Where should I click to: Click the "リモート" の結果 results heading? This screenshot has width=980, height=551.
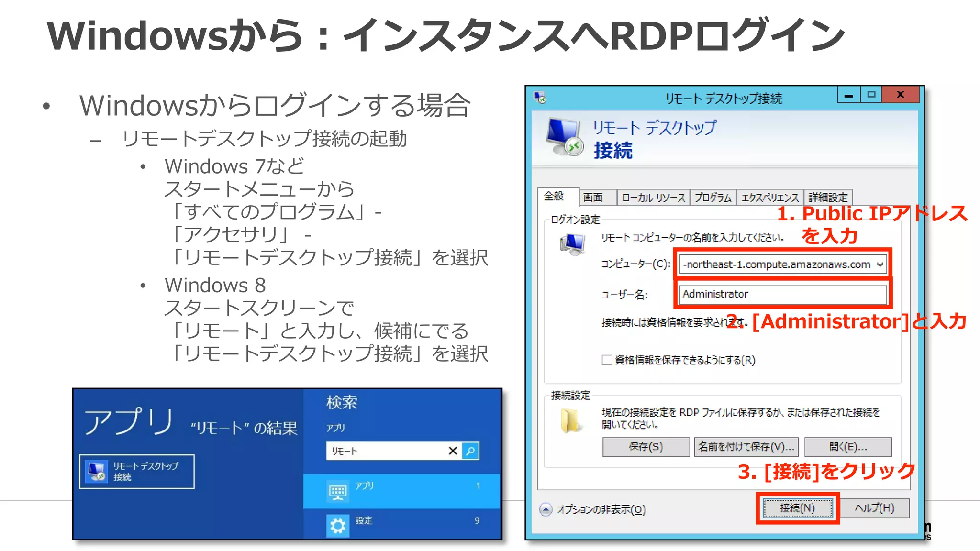pyautogui.click(x=244, y=428)
